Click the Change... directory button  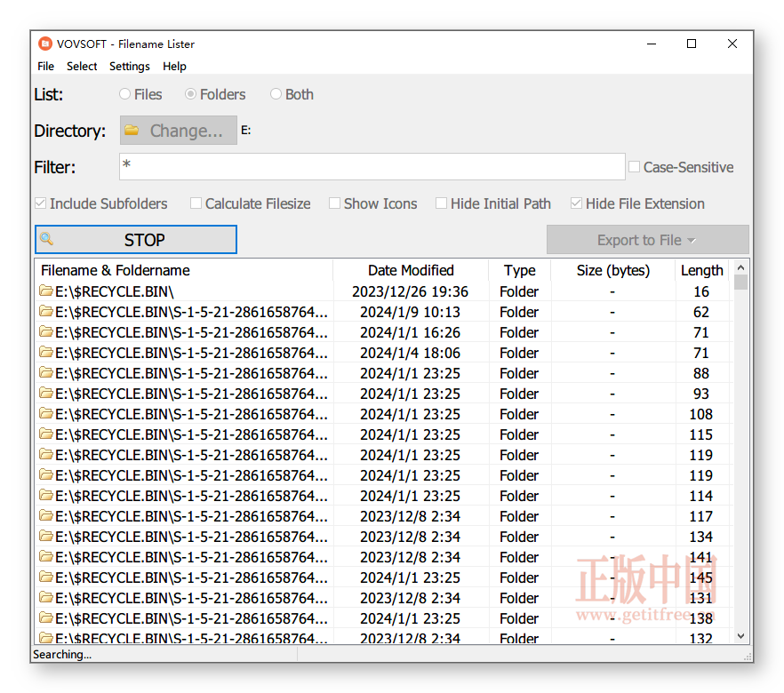click(x=179, y=131)
